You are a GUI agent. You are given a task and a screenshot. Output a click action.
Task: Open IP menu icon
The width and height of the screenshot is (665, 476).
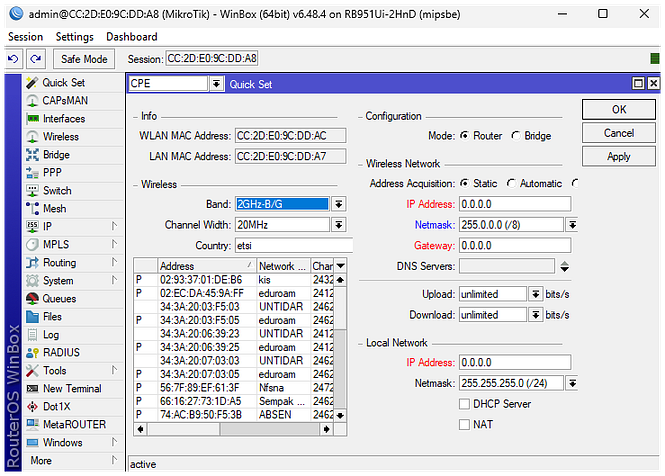[x=32, y=227]
